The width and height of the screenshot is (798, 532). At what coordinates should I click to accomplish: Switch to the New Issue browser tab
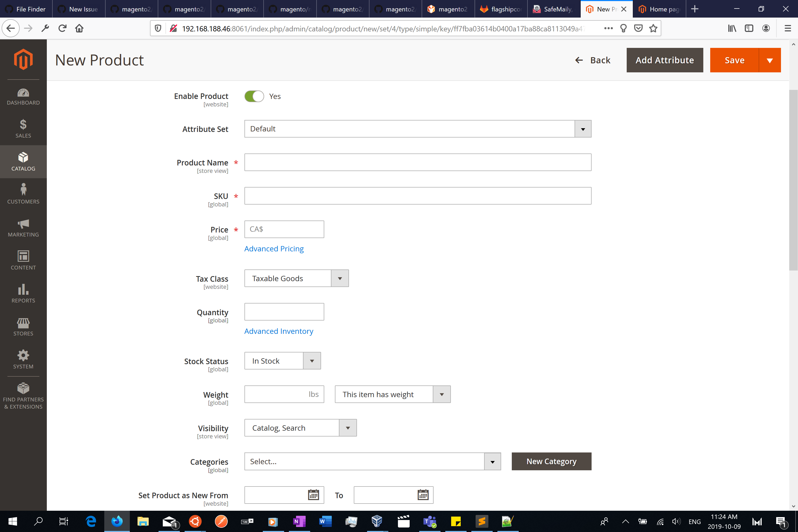tap(79, 9)
